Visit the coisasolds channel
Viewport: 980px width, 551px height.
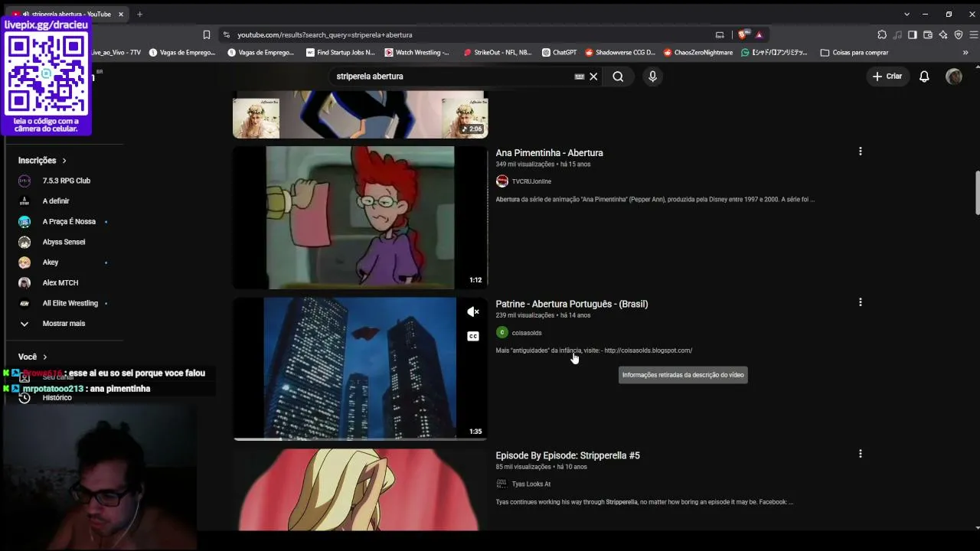tap(527, 333)
